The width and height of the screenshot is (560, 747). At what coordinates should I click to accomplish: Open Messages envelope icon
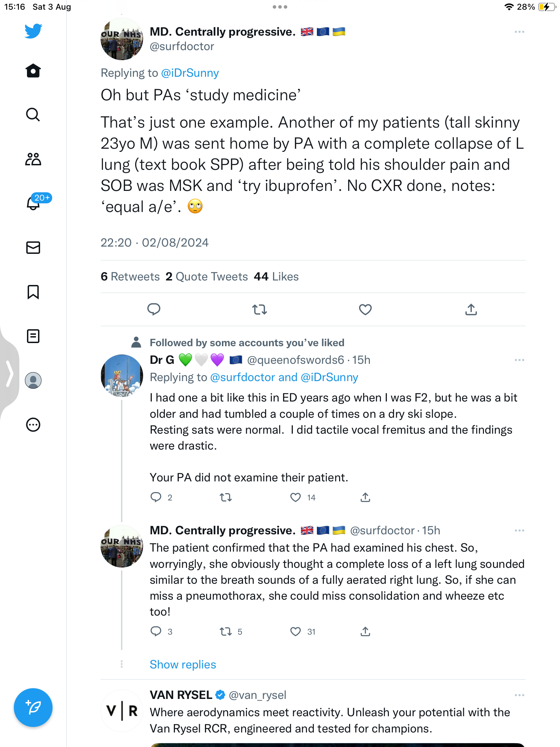pos(33,248)
